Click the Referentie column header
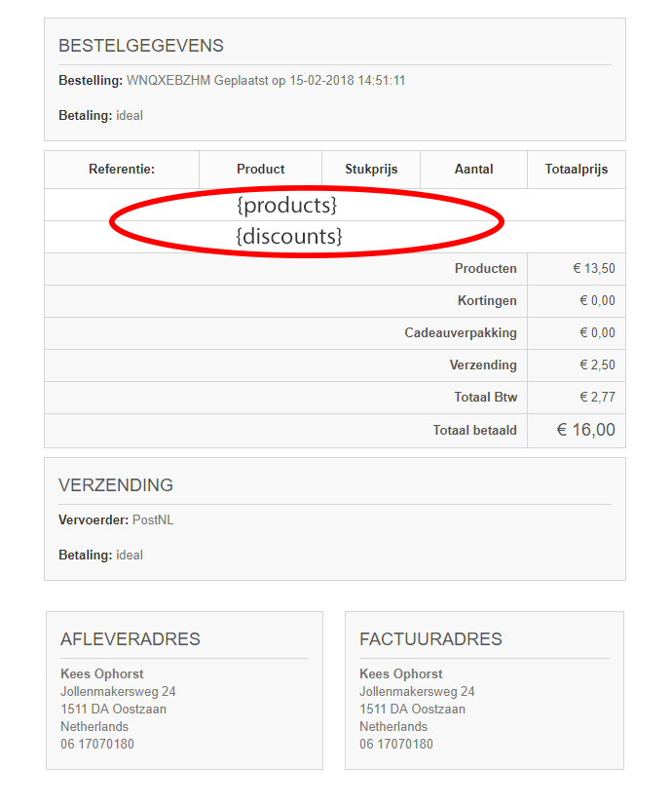 122,170
